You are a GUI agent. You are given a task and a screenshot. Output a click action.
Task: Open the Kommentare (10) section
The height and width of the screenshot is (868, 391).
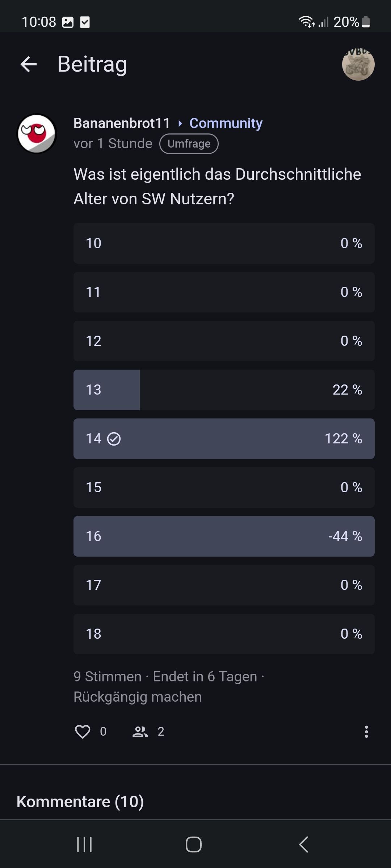(x=80, y=802)
